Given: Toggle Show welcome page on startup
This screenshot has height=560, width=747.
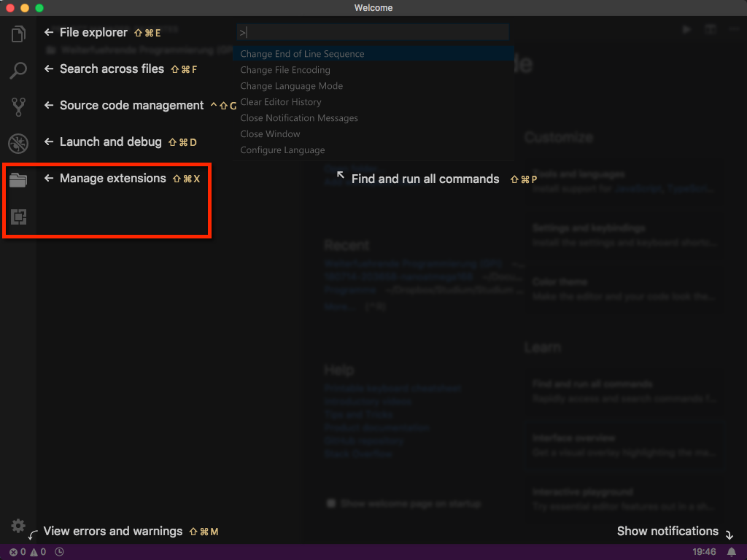Looking at the screenshot, I should (x=330, y=503).
